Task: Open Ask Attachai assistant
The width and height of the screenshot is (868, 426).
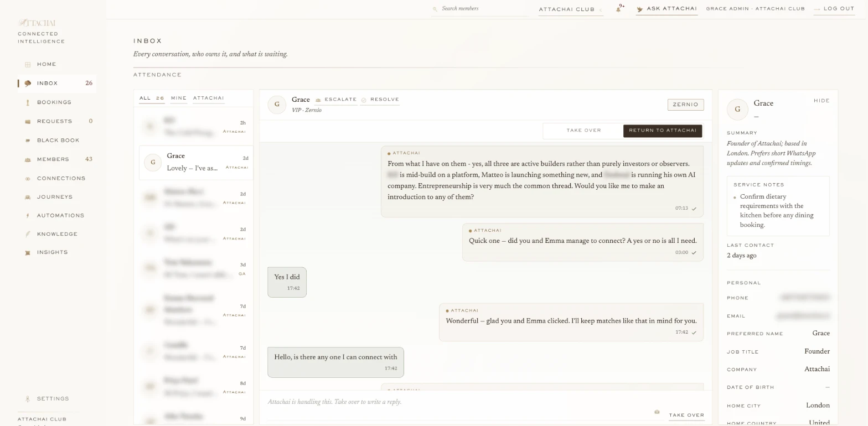Action: click(667, 9)
